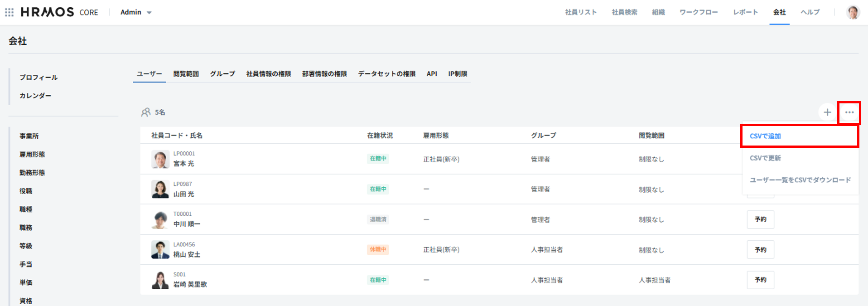Go to 社員リスト in top navigation
This screenshot has height=306, width=868.
tap(580, 12)
